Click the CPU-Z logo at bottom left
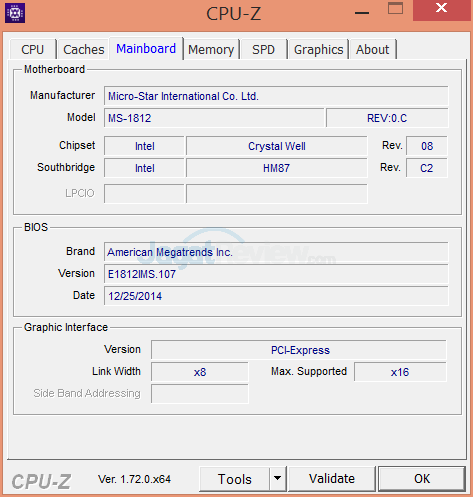 pos(41,482)
